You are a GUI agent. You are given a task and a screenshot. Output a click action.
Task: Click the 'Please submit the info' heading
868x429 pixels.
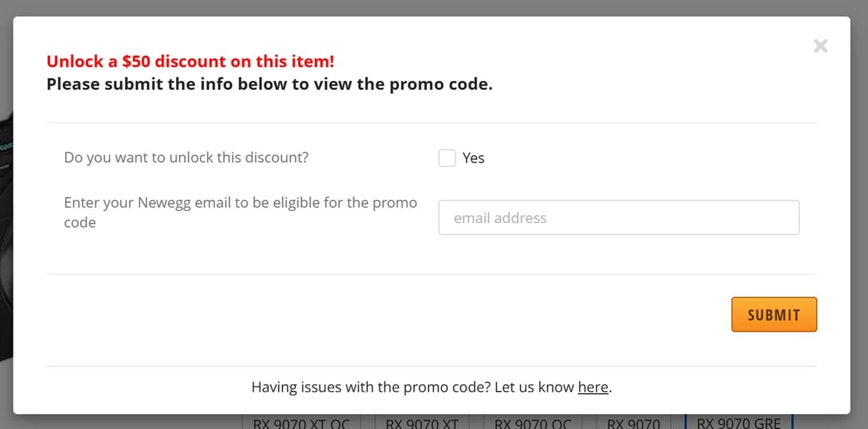(270, 84)
